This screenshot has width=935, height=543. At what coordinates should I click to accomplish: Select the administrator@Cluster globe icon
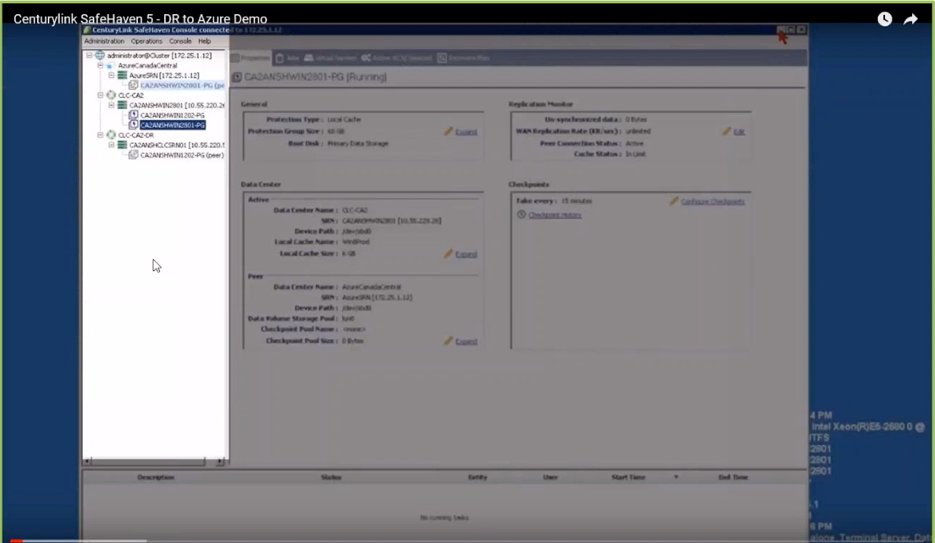click(x=100, y=55)
